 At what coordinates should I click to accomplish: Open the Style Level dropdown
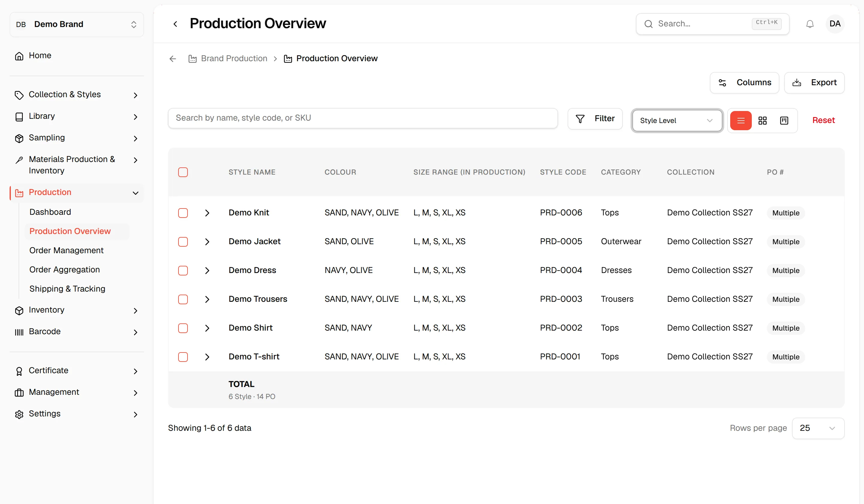677,121
